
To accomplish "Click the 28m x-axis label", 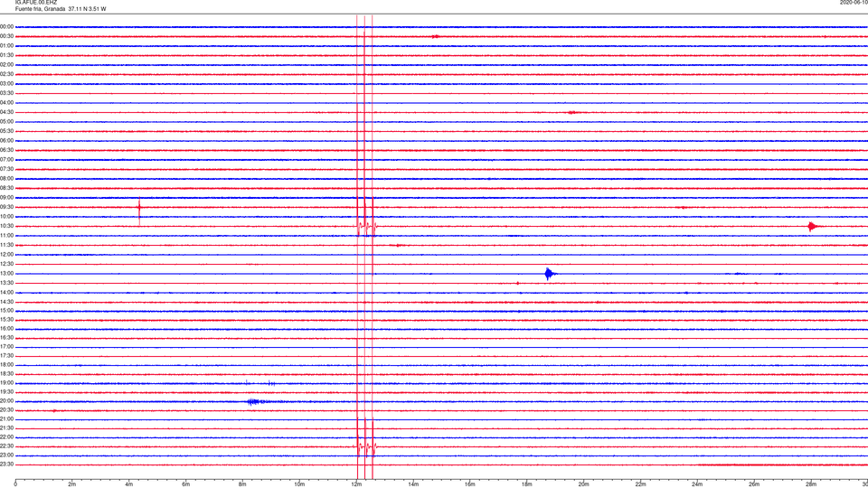I will point(812,484).
